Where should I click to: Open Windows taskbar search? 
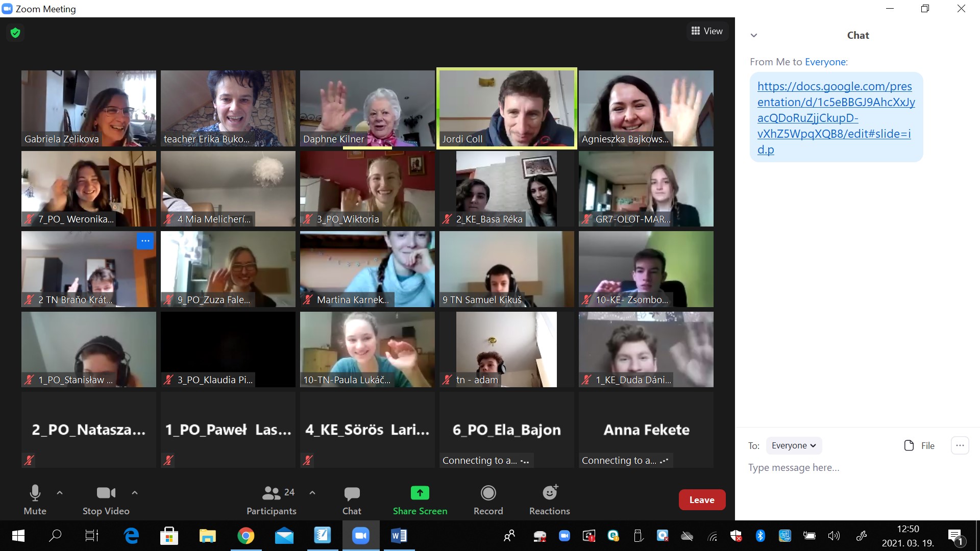click(x=55, y=536)
